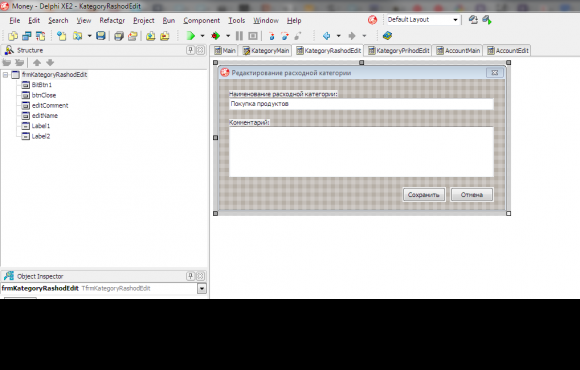The width and height of the screenshot is (580, 370).
Task: Move selected component down in Structure panel
Action: click(50, 63)
